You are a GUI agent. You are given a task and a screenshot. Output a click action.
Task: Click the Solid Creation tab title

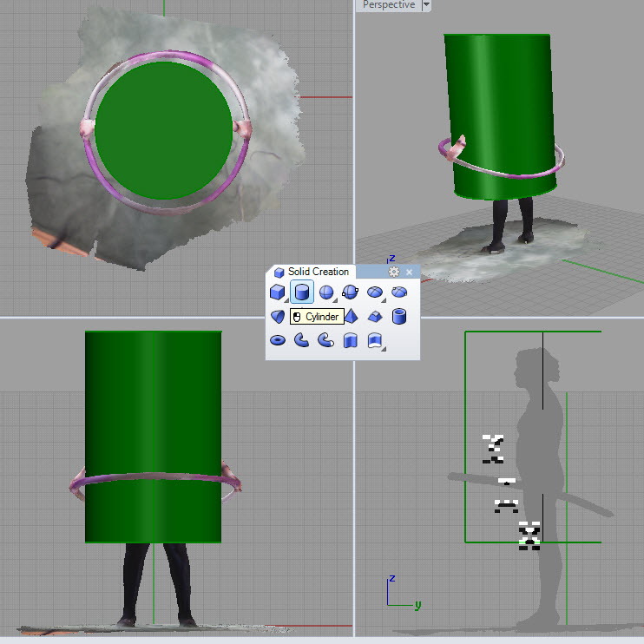coord(319,272)
